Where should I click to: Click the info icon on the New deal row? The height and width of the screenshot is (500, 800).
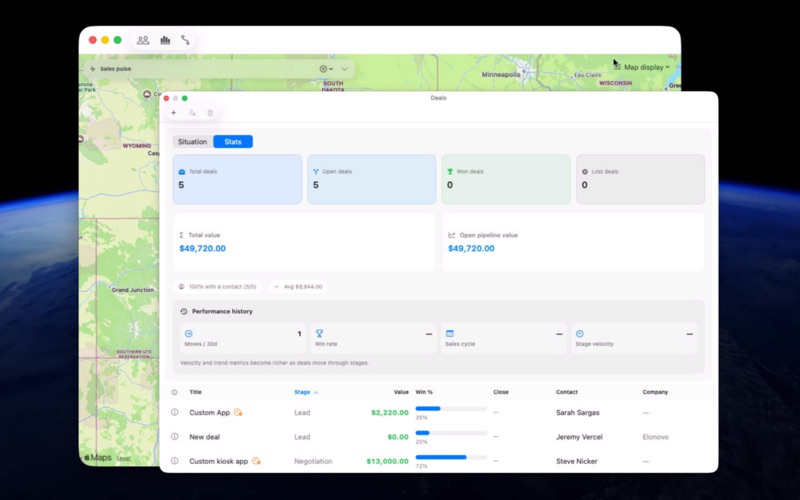coord(174,437)
